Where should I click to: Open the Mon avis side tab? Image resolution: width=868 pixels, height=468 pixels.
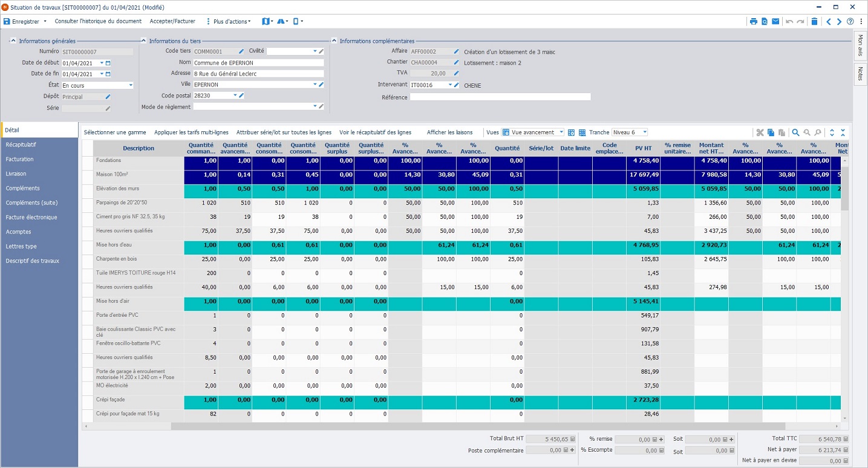[x=860, y=45]
